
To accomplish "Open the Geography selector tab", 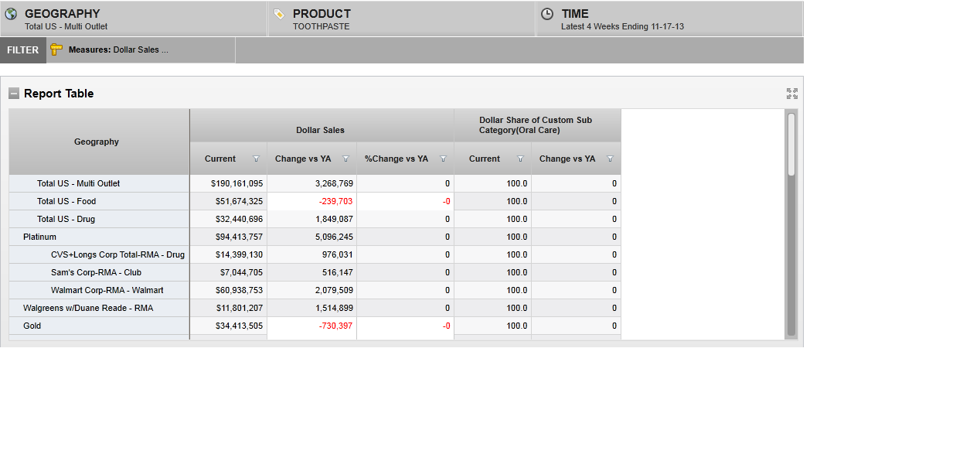I will (x=134, y=19).
